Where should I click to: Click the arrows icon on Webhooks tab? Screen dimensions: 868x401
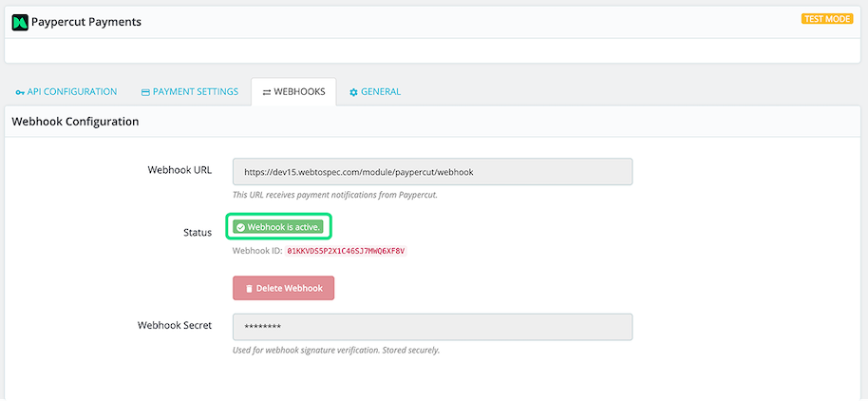(x=266, y=92)
